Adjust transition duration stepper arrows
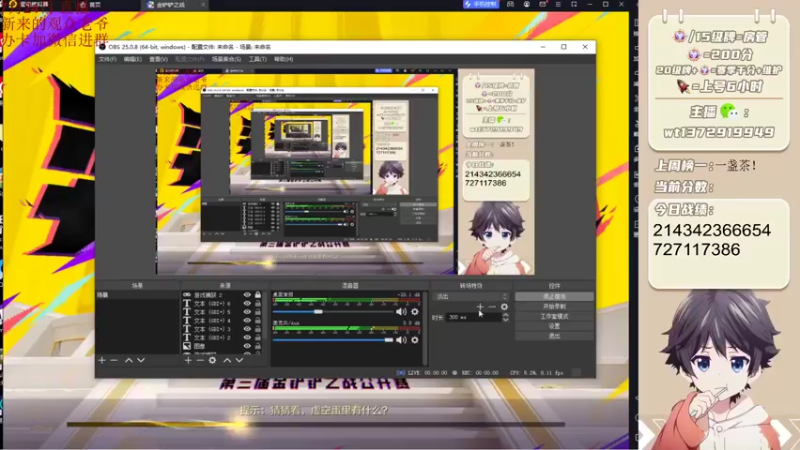Screen dimensions: 800x450 pyautogui.click(x=505, y=317)
